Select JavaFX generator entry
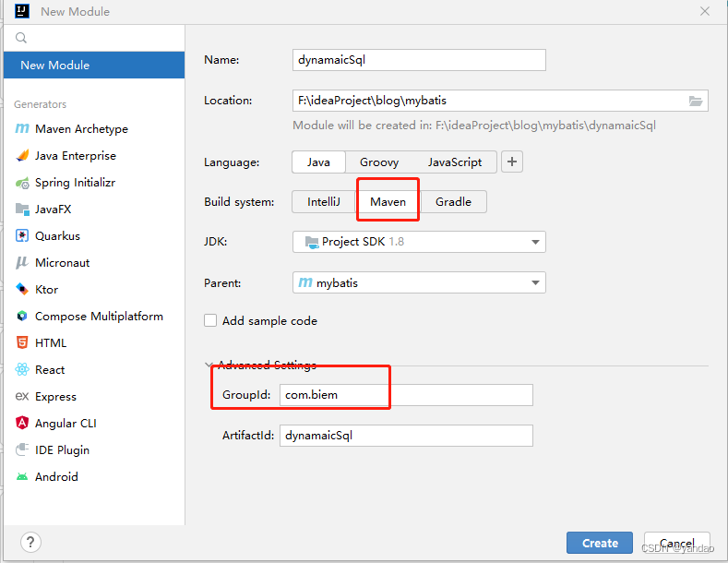This screenshot has height=563, width=728. pyautogui.click(x=94, y=209)
